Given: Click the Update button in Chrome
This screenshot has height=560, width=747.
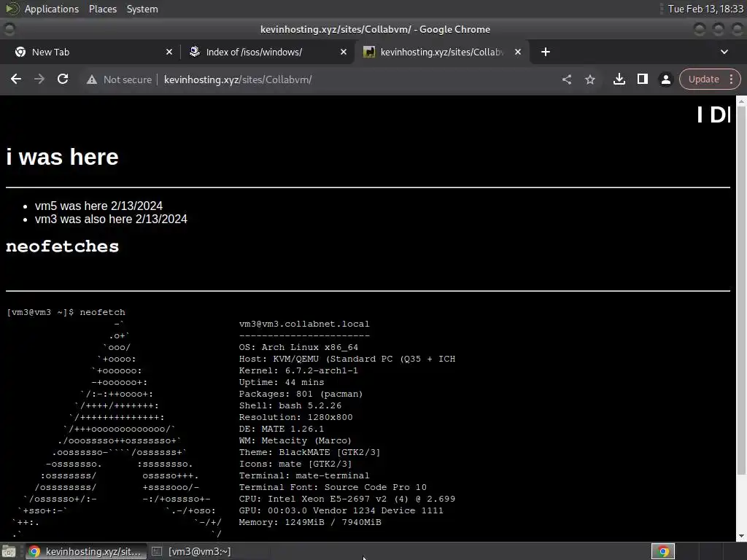Looking at the screenshot, I should point(703,79).
